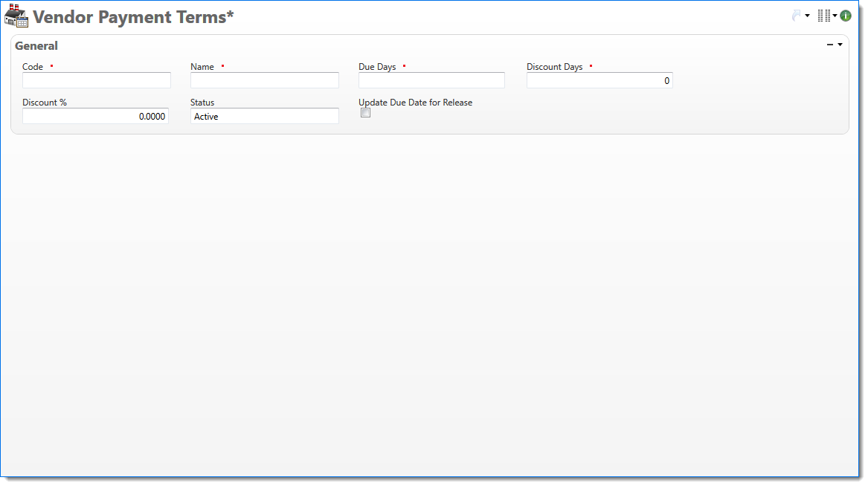Expand the General section options arrow
The width and height of the screenshot is (868, 486).
pos(840,45)
